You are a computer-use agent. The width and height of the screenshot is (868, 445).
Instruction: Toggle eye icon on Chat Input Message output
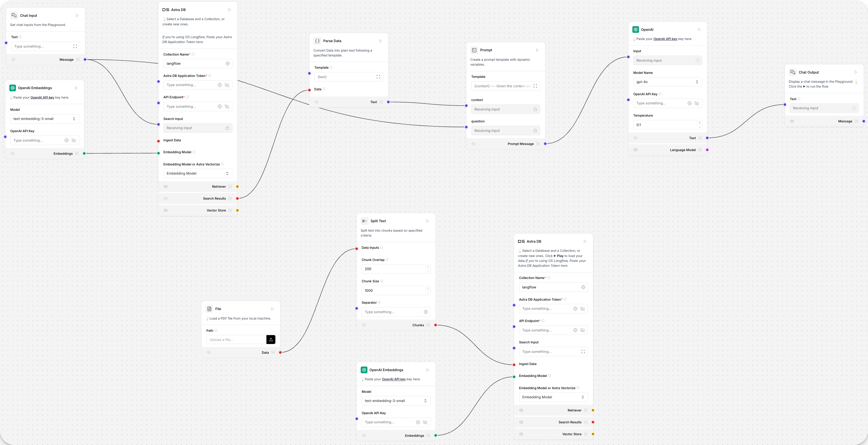click(x=13, y=60)
